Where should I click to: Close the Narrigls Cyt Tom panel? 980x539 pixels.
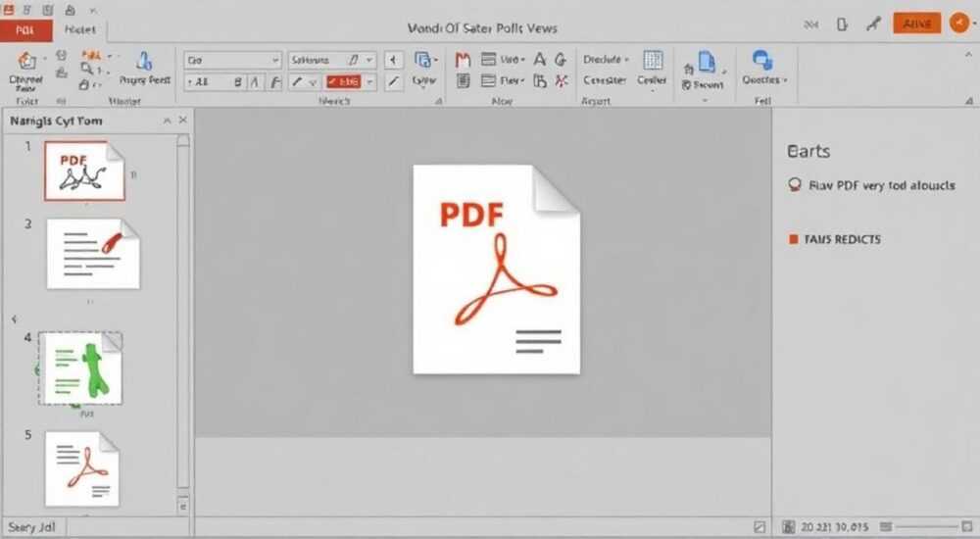182,120
